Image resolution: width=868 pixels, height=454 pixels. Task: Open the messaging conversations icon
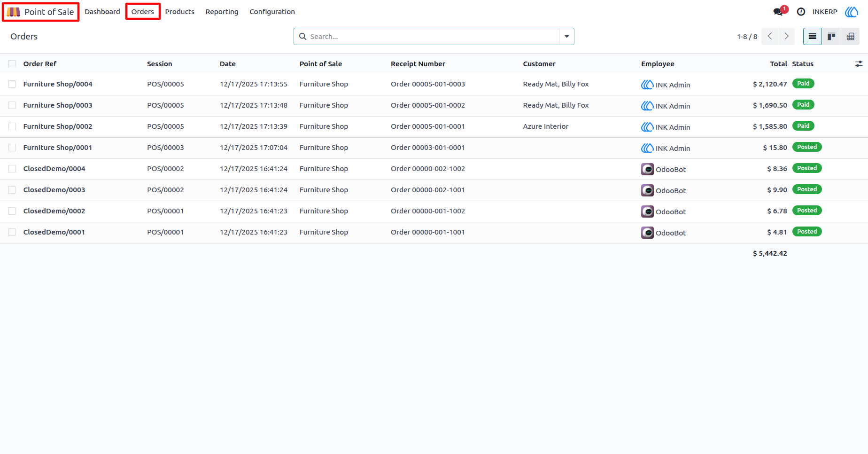point(778,12)
